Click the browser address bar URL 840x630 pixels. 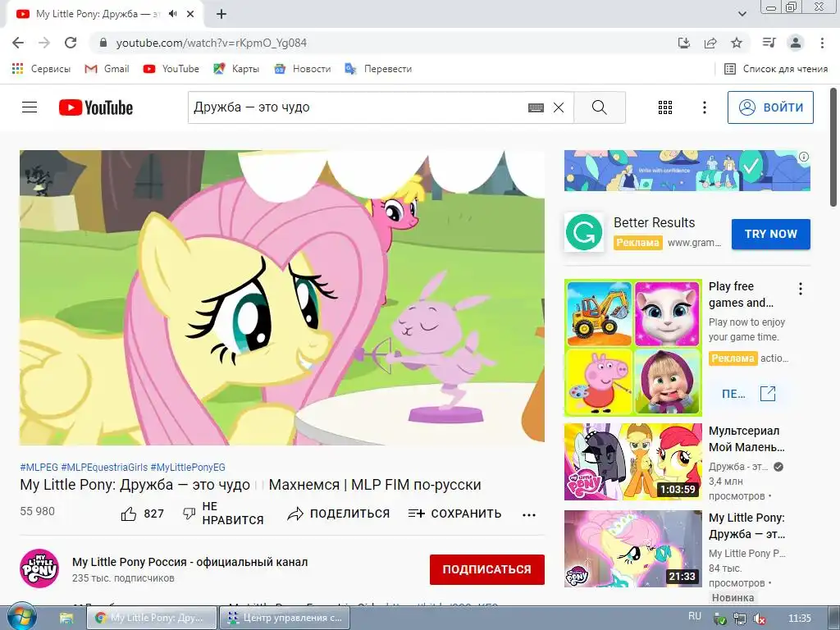coord(211,43)
